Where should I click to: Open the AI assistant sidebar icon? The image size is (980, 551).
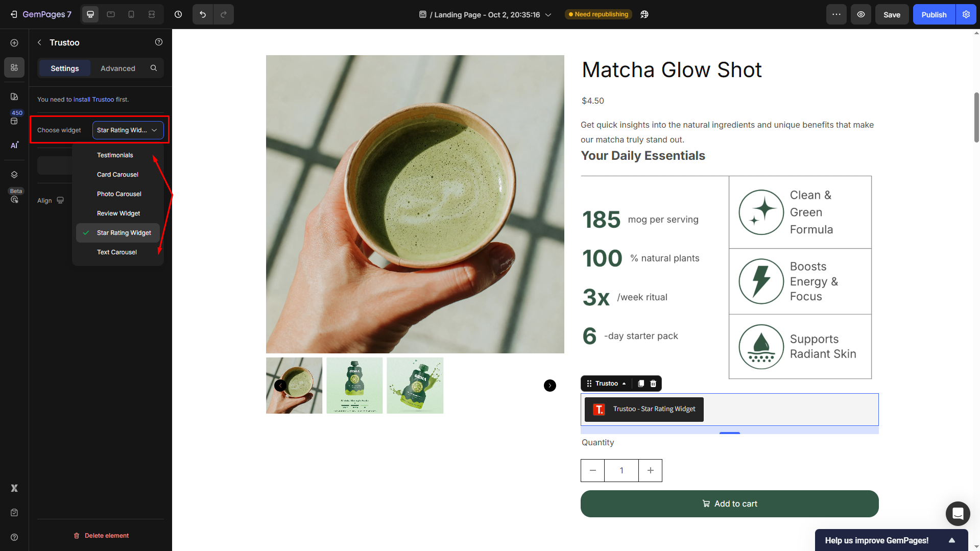coord(14,146)
